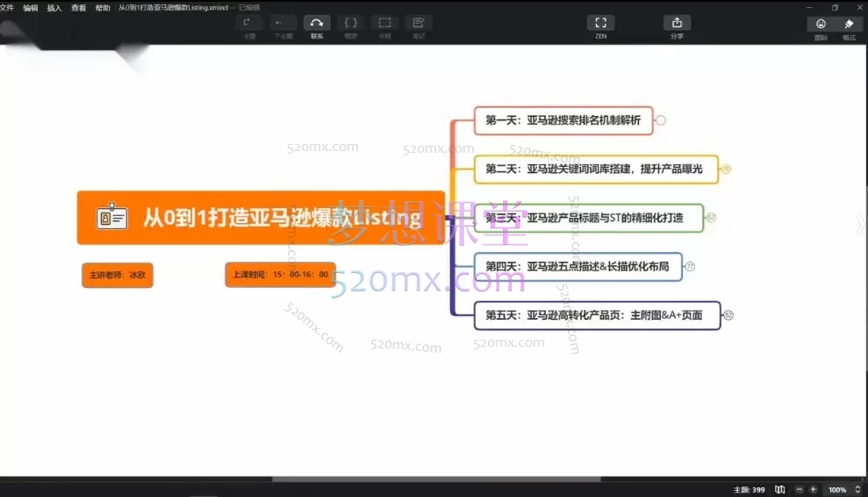Restore the window with the maximize button

(835, 7)
